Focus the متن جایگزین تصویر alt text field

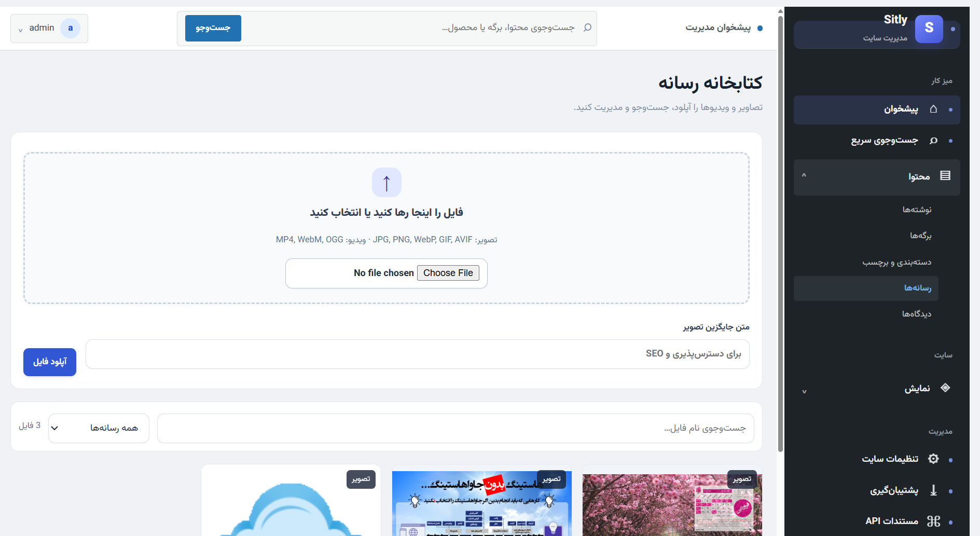point(418,354)
